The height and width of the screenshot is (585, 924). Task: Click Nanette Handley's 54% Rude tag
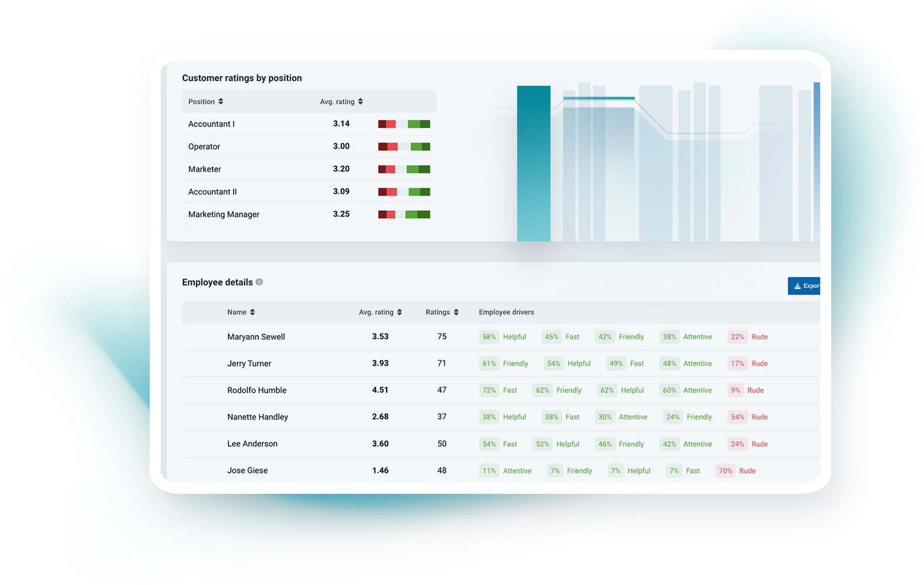pyautogui.click(x=748, y=417)
